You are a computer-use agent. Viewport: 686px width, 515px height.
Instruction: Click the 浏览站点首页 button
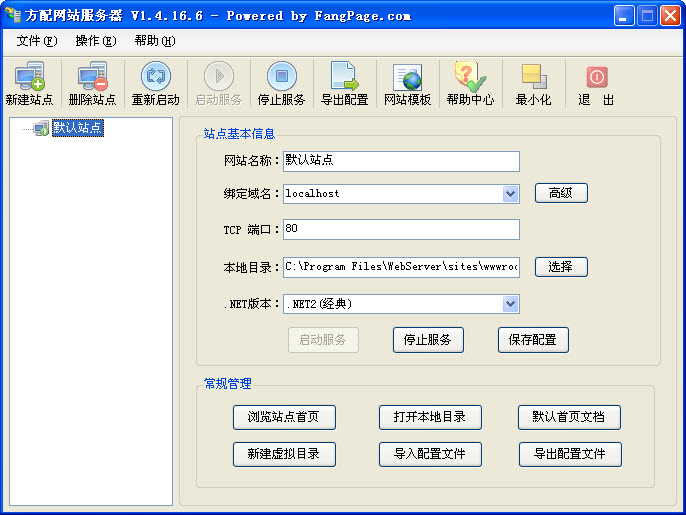tap(284, 417)
